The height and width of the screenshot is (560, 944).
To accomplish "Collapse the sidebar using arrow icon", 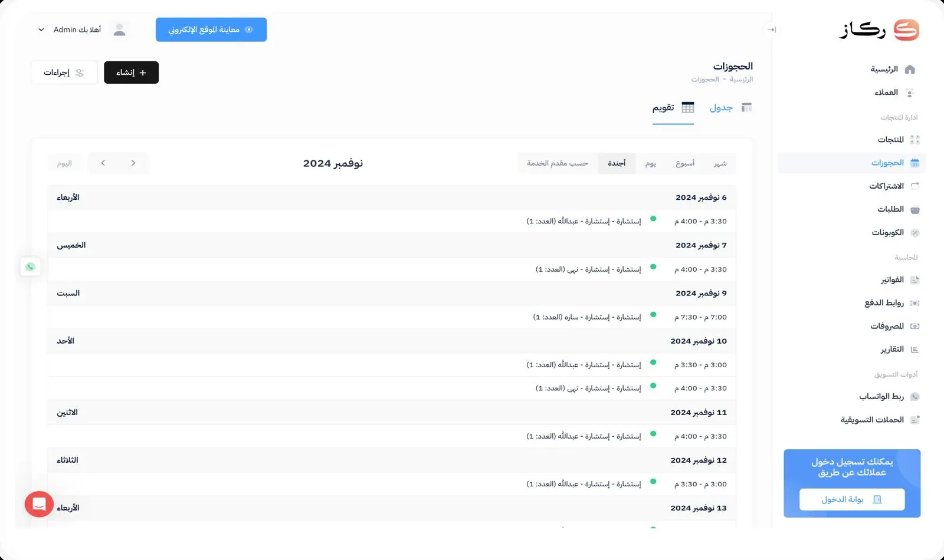I will [771, 29].
